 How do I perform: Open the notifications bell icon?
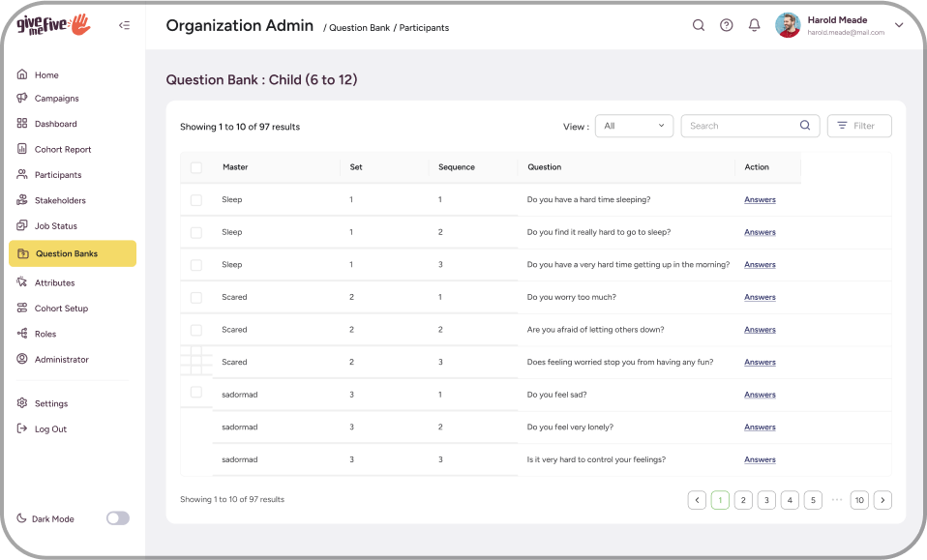click(x=755, y=25)
